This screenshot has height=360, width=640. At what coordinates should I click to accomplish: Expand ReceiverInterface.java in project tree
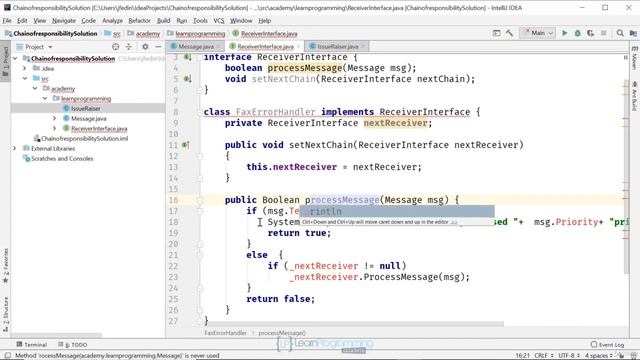point(55,129)
